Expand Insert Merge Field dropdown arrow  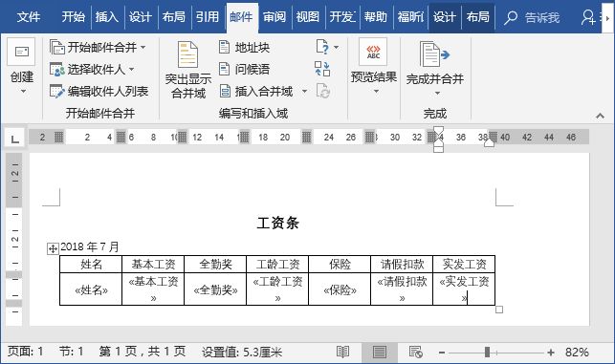(304, 92)
